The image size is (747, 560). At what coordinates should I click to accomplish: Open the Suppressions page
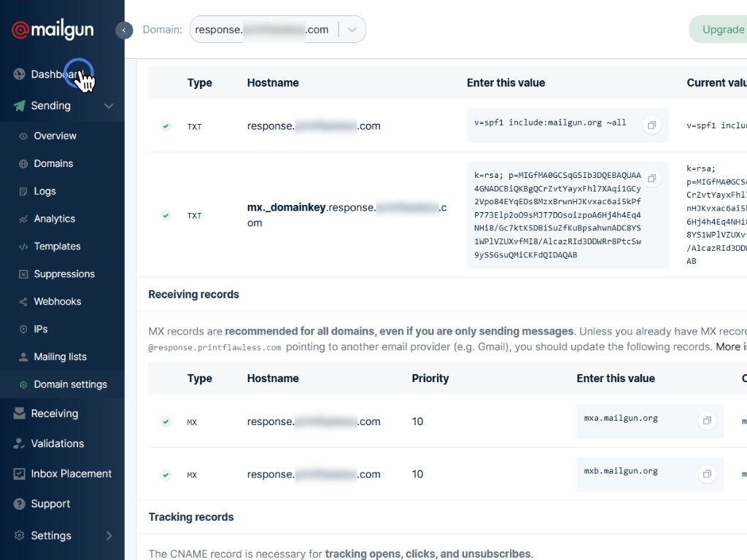click(64, 274)
